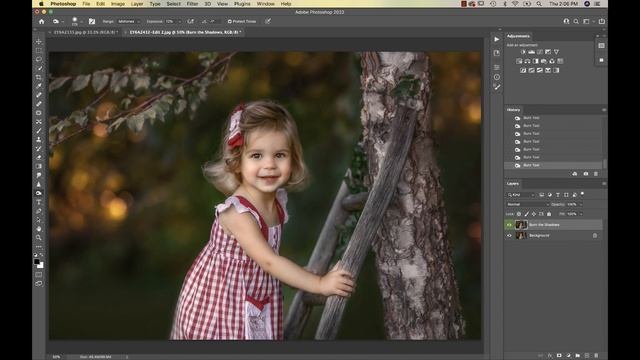Screen dimensions: 640x360
Task: Open the Window menu
Action: tap(265, 4)
